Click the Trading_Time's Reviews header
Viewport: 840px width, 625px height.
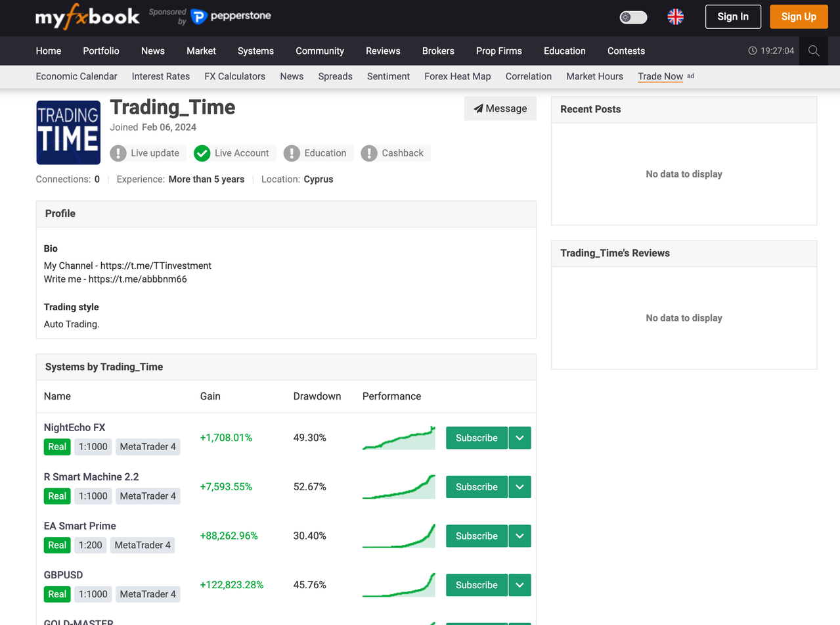[x=684, y=254]
